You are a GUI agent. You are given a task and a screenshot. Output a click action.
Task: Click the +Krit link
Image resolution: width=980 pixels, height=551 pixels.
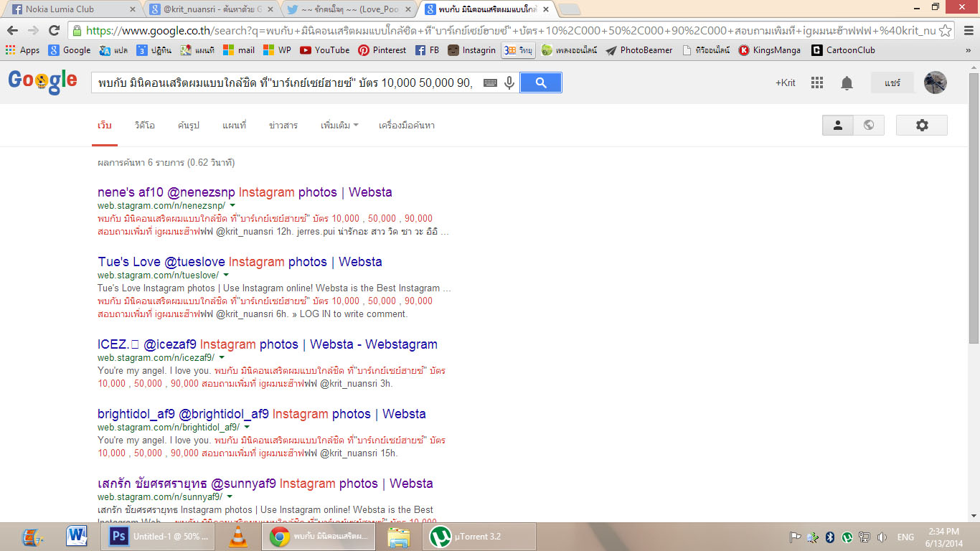(786, 83)
